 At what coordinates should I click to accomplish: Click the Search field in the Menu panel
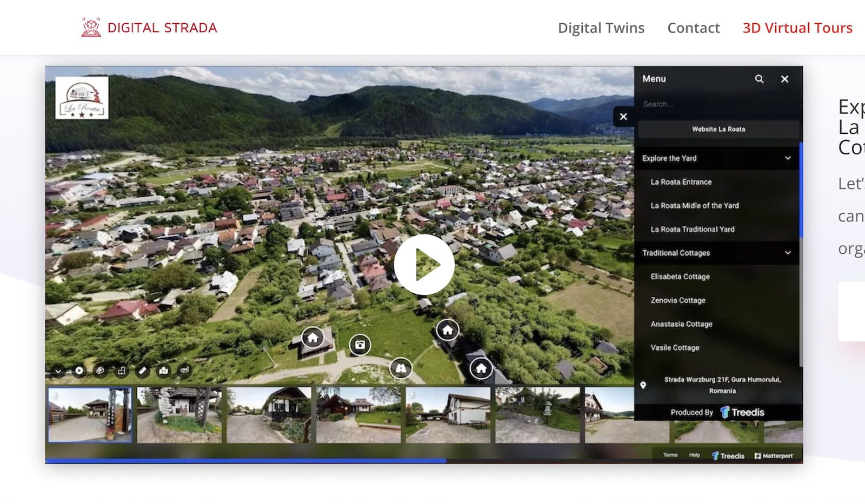coord(717,104)
